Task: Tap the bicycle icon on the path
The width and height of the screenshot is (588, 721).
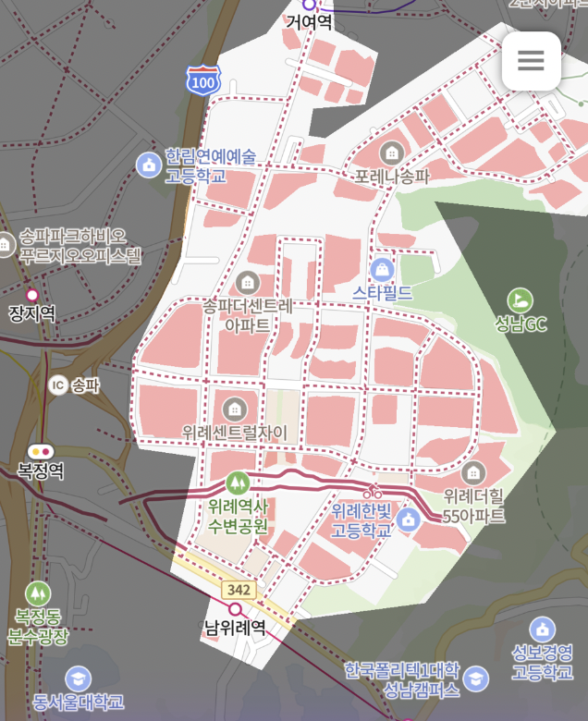Action: point(373,492)
